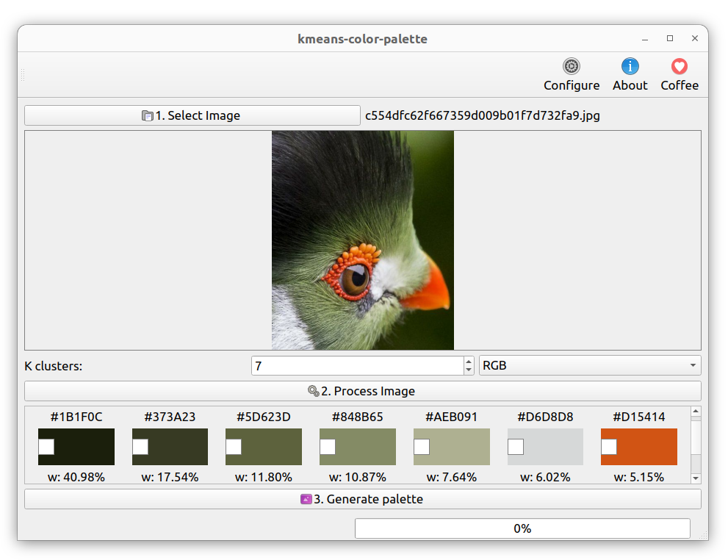Click the Configure toolbar item
The height and width of the screenshot is (560, 728).
point(571,73)
